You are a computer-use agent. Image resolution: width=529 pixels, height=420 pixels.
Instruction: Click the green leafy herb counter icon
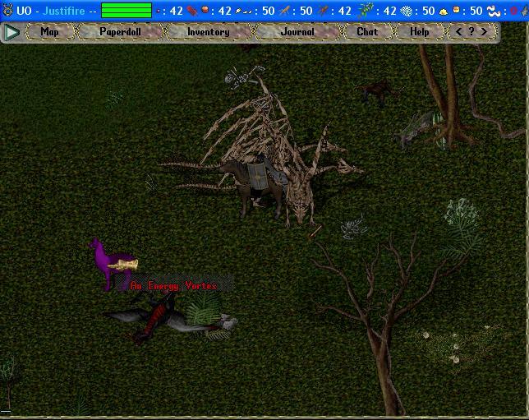coord(366,11)
